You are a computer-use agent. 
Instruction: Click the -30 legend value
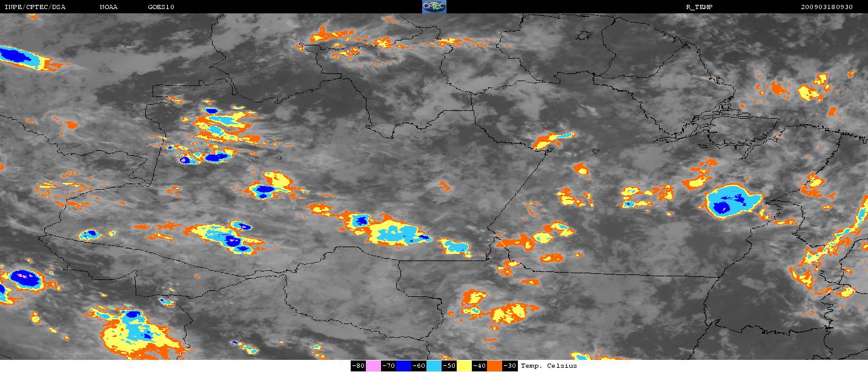(509, 366)
